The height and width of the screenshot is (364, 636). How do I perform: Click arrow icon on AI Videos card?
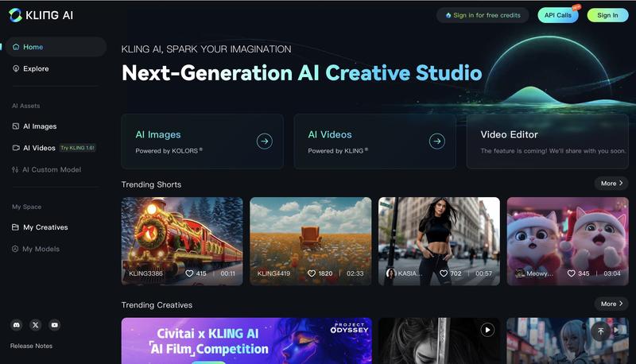tap(436, 141)
